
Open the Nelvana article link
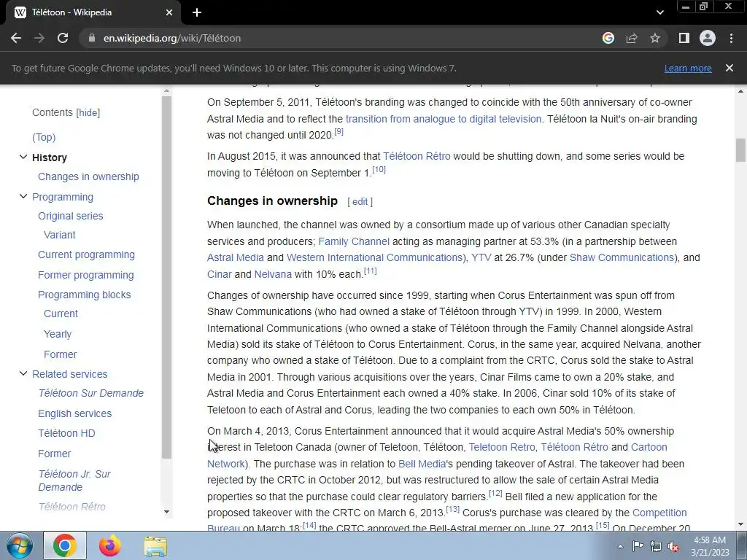(x=273, y=274)
